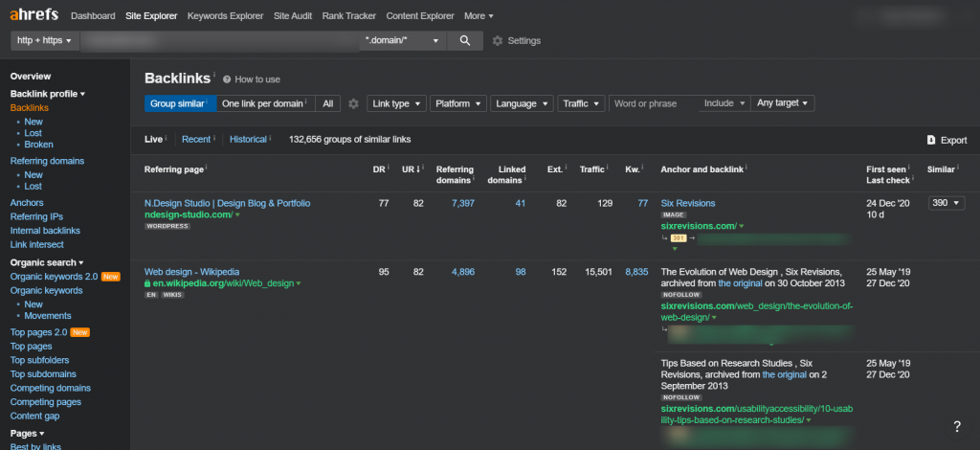The width and height of the screenshot is (980, 450).
Task: Open Anchors in the sidebar
Action: (x=27, y=203)
